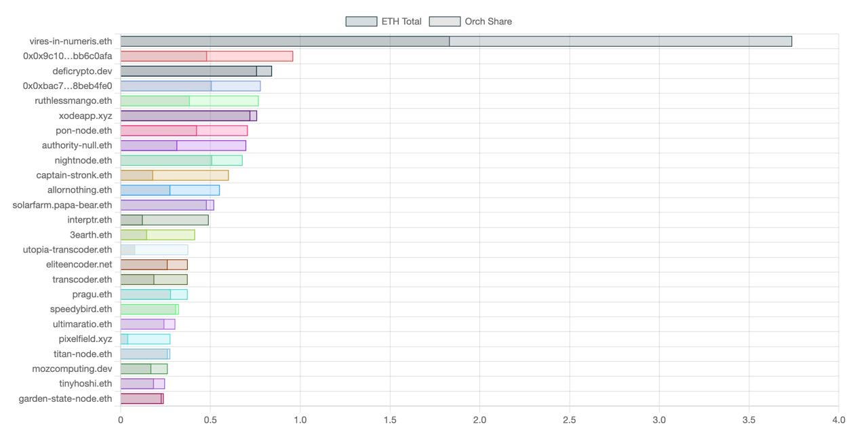Screen dimensions: 868x431
Task: Click the xodeapp.xyz axis label
Action: 85,116
